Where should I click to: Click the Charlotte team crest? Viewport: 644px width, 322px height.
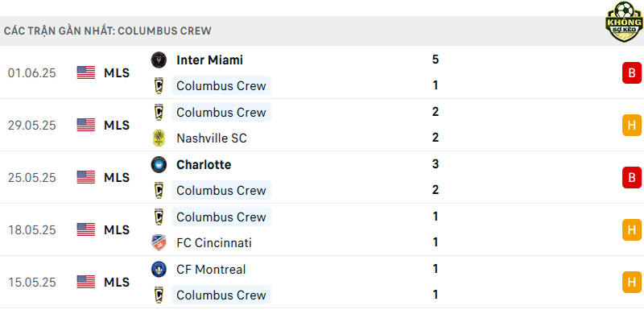159,164
